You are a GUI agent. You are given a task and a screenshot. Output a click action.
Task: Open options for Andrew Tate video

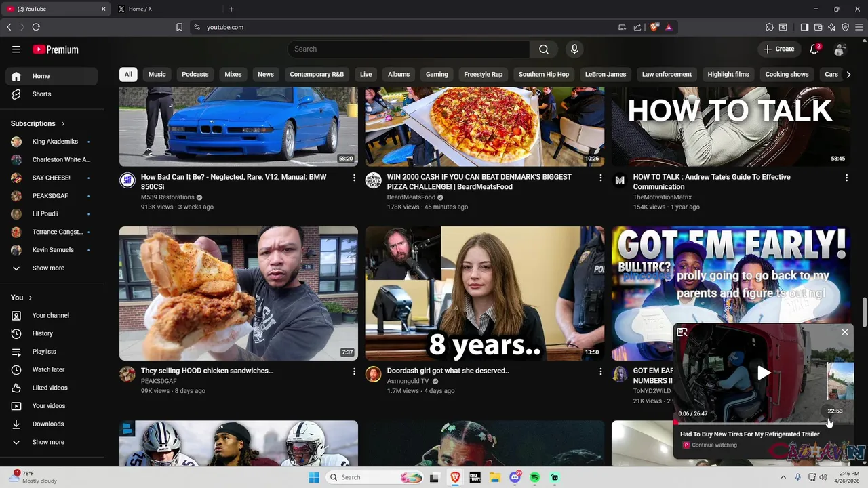pyautogui.click(x=846, y=178)
